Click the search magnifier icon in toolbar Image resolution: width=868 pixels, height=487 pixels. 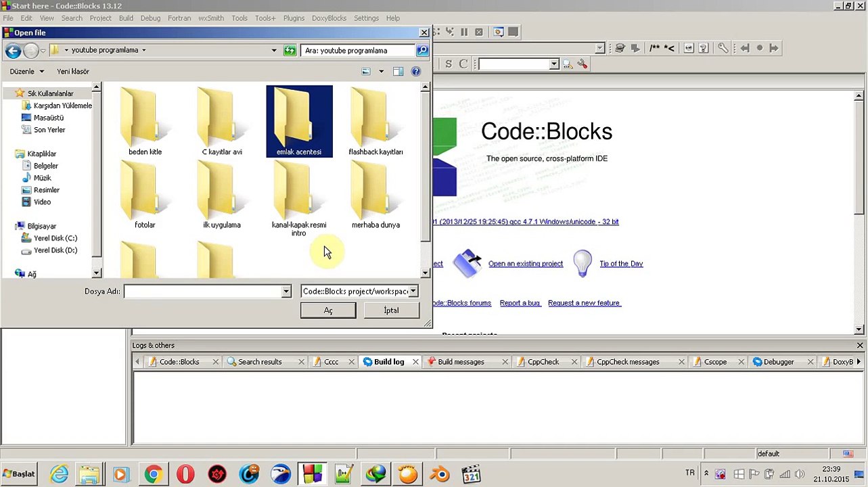(567, 64)
